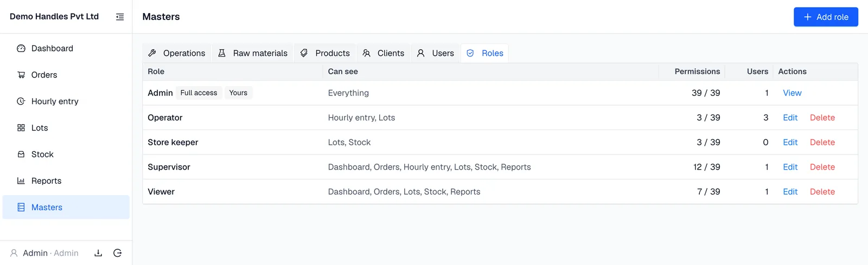
Task: Edit the Viewer role
Action: pyautogui.click(x=790, y=192)
